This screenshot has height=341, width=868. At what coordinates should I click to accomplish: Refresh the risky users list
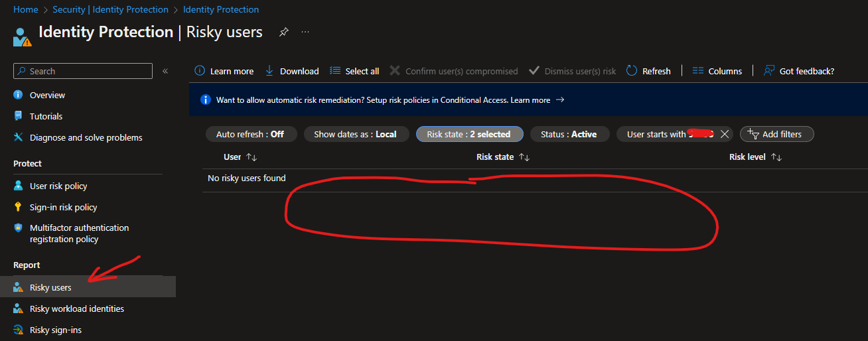click(x=648, y=71)
